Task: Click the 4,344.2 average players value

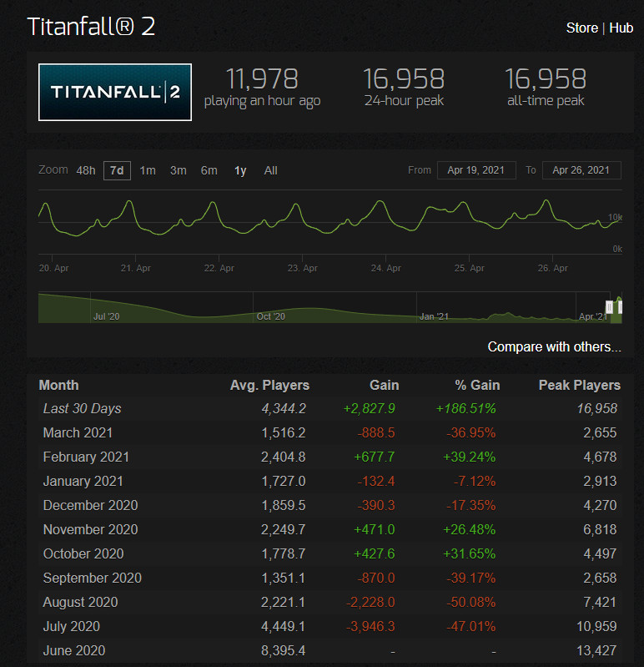Action: coord(284,409)
